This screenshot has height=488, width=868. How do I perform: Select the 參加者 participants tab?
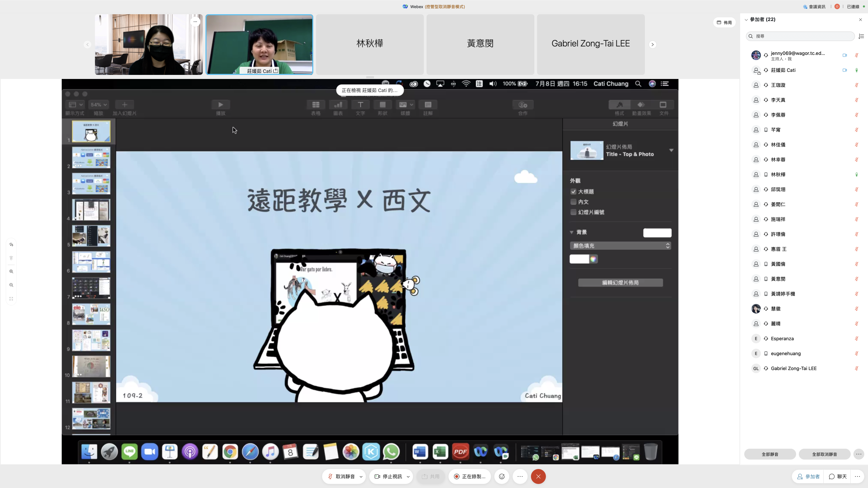click(808, 476)
